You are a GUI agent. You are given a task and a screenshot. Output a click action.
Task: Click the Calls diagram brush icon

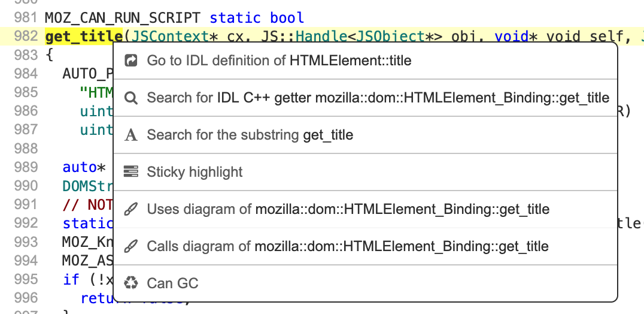coord(130,246)
